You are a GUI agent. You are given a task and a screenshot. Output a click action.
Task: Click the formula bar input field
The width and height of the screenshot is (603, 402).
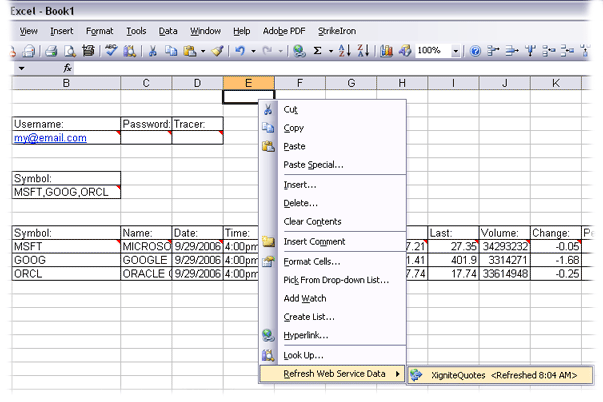pyautogui.click(x=331, y=68)
